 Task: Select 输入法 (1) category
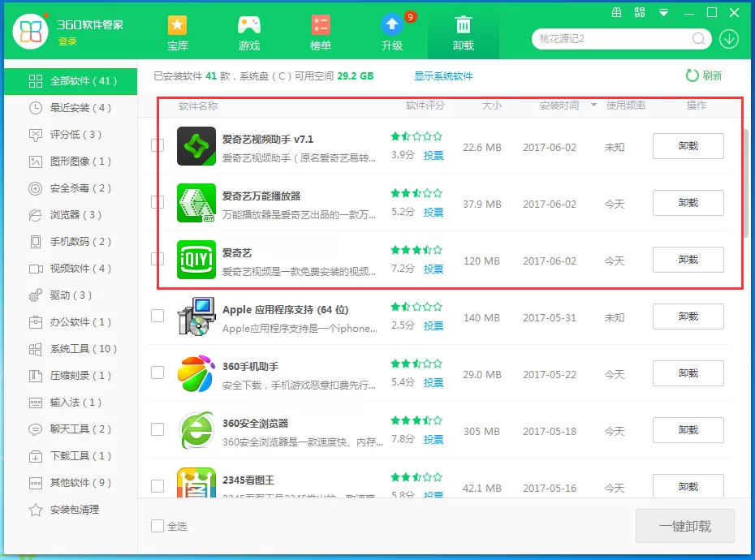(71, 403)
